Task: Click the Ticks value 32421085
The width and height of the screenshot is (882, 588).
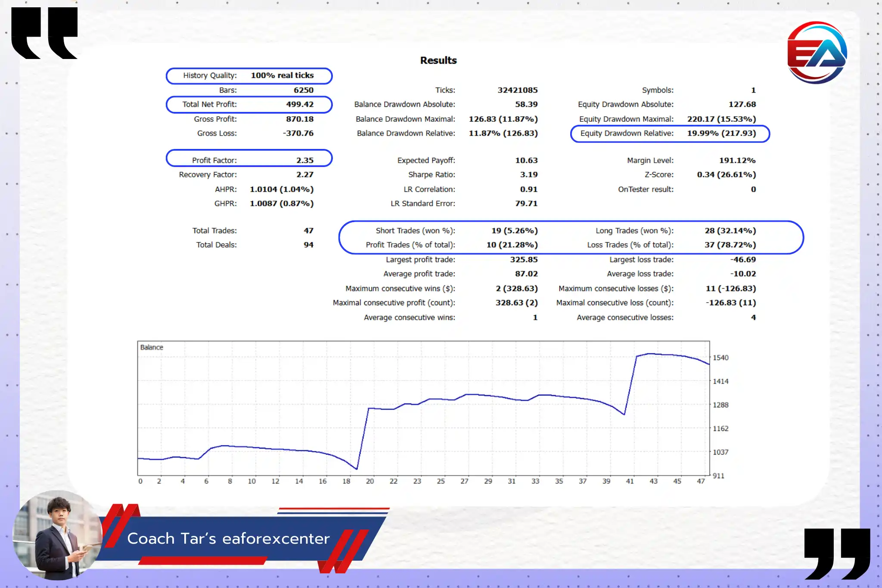Action: [518, 90]
